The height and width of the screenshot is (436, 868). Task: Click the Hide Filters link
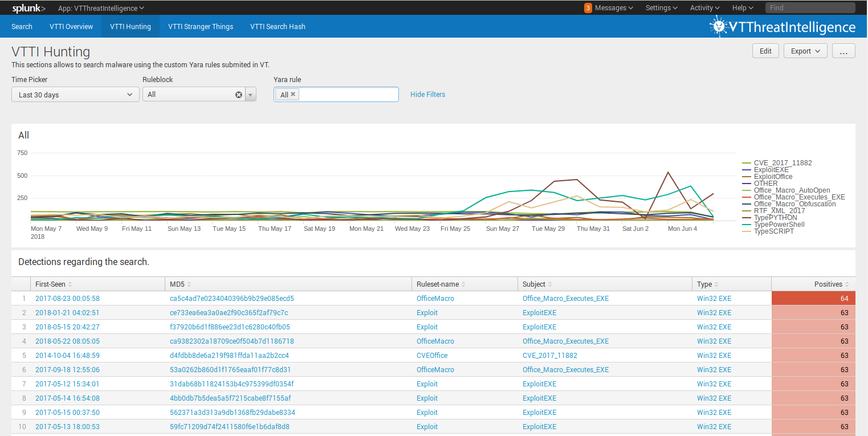(427, 95)
